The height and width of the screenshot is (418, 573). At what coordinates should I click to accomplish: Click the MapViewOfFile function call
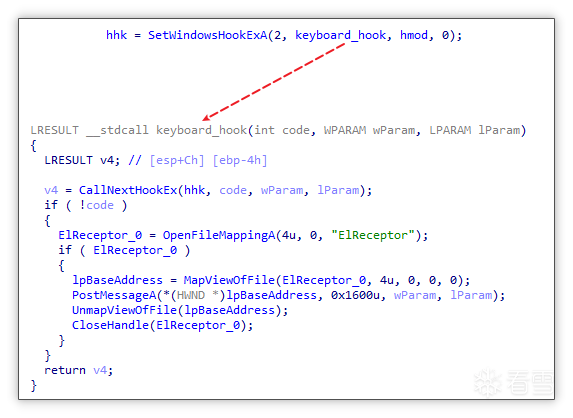click(x=229, y=280)
